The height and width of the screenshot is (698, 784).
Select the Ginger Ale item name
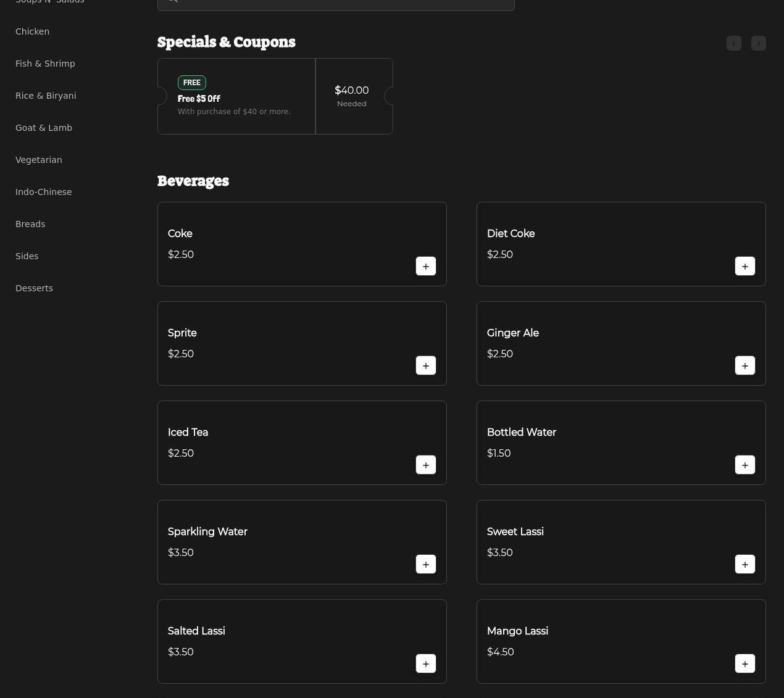click(512, 333)
